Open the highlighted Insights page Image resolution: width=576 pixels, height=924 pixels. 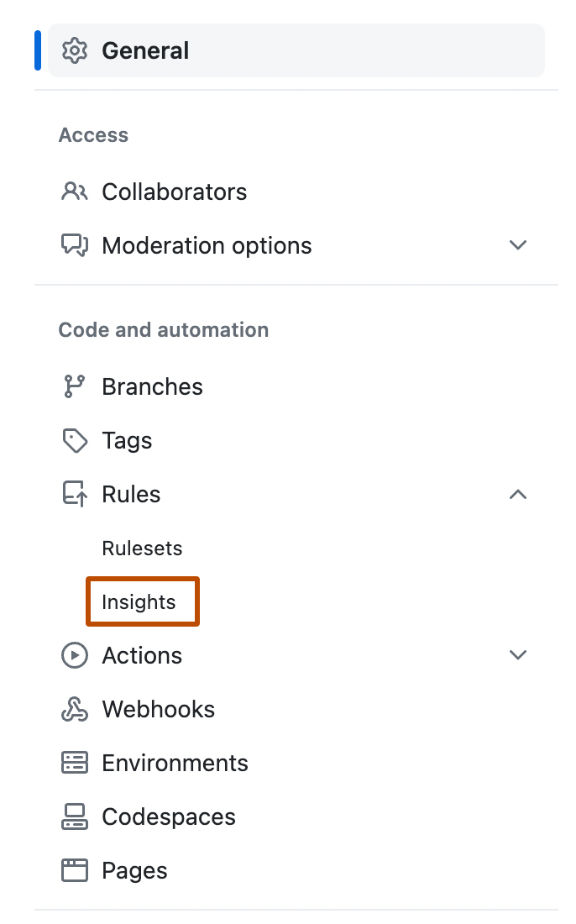point(142,601)
